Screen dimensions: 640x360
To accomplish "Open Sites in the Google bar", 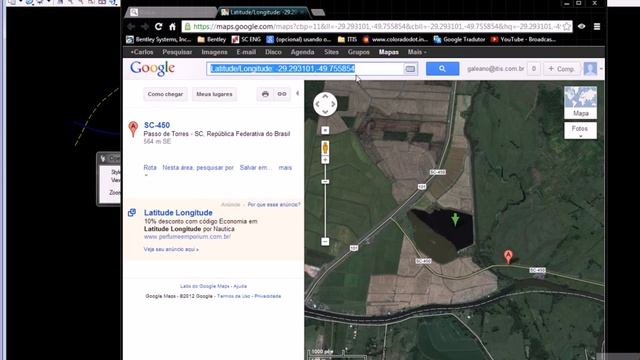I will 331,52.
